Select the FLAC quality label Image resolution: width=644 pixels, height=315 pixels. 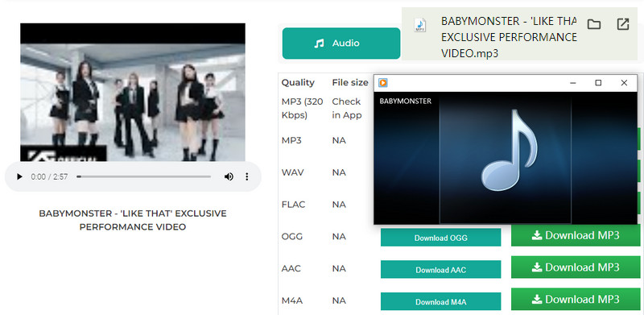point(293,205)
